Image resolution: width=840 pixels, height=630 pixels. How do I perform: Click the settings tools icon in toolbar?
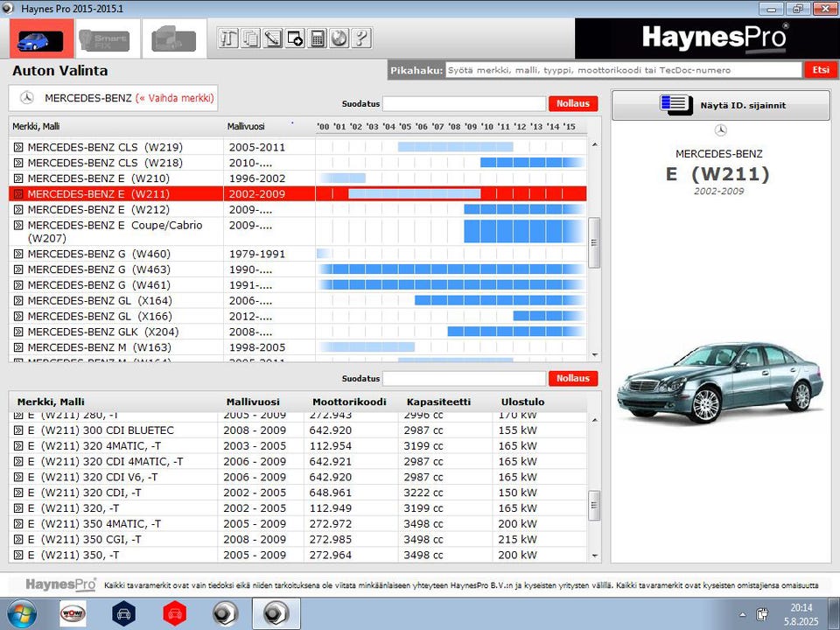click(229, 38)
